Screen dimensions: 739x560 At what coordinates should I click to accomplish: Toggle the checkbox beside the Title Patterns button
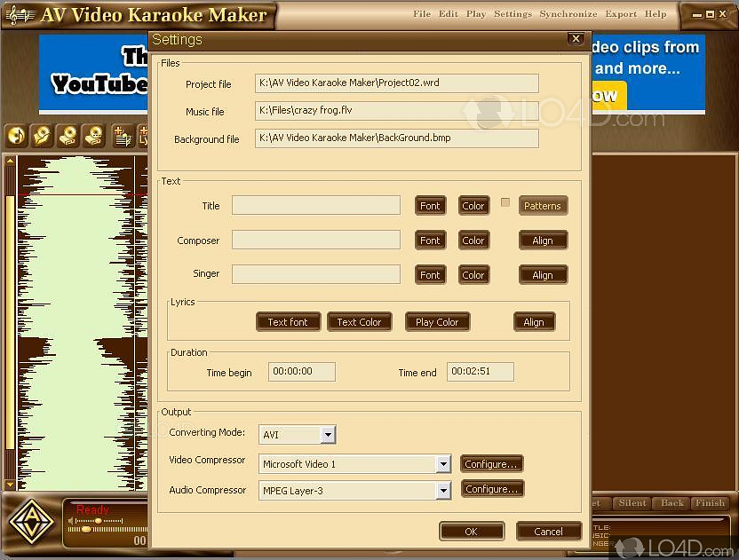(505, 202)
